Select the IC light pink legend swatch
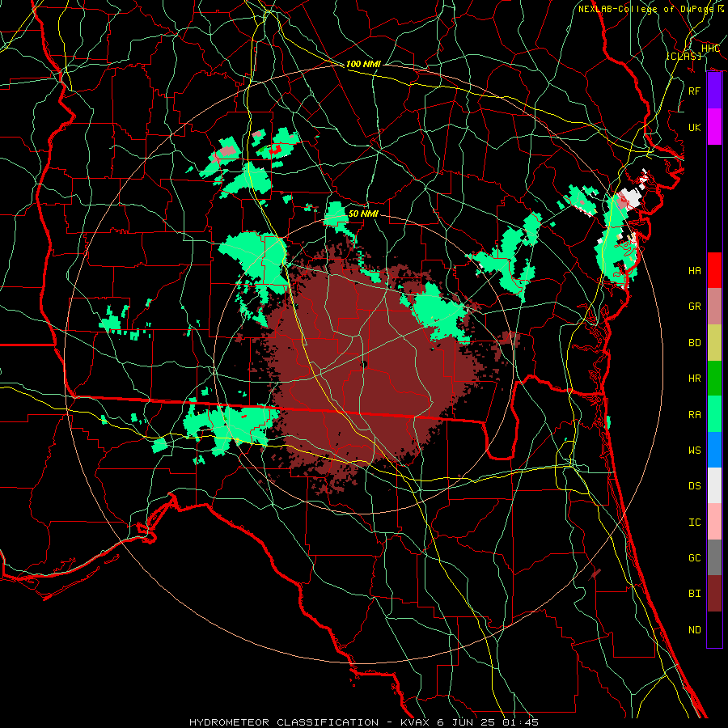 (714, 522)
